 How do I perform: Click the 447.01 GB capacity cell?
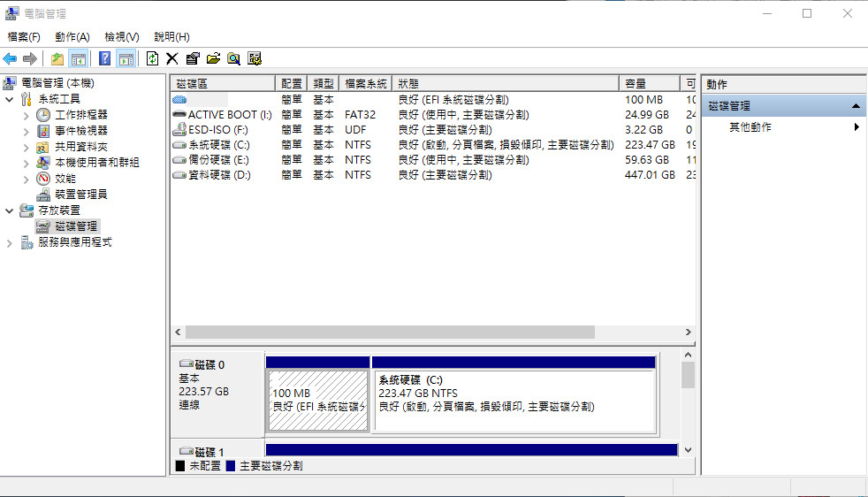650,174
